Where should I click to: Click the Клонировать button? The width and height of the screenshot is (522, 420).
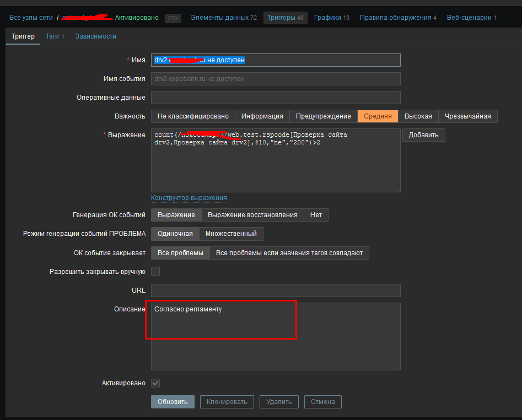[227, 401]
